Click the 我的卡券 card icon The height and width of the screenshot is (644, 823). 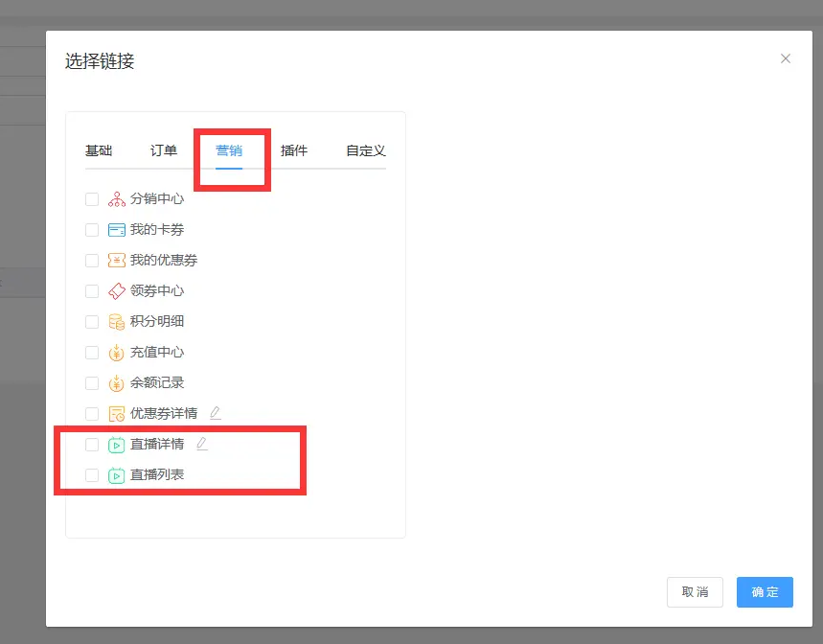(x=117, y=230)
